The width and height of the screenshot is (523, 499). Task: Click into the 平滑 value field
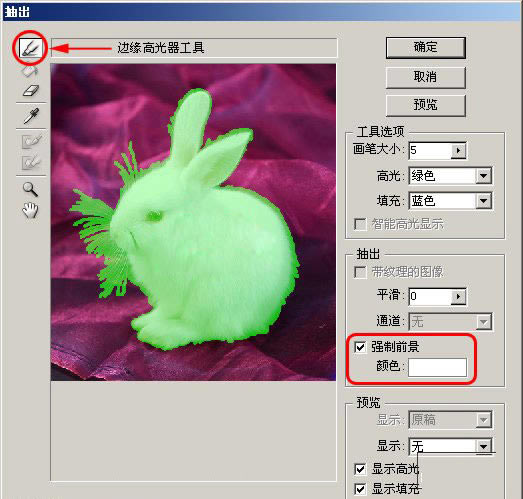tap(430, 297)
